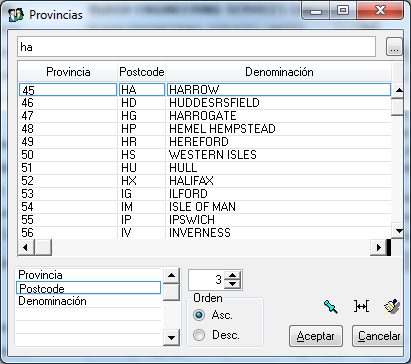Screen dimensions: 411x364
Task: Click the field list's scroll up arrow
Action: coord(171,276)
